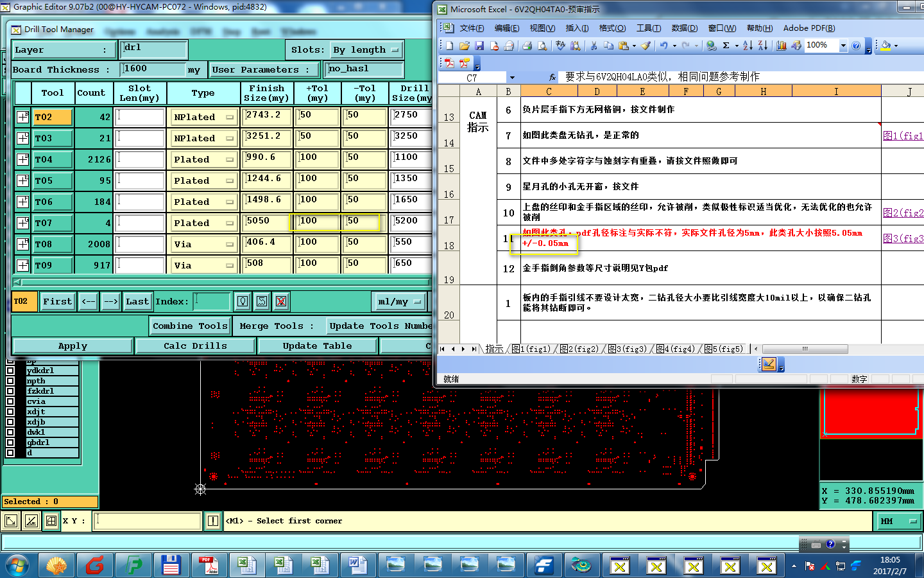The width and height of the screenshot is (924, 578).
Task: Click the Excel horizontal sheet scrollbar
Action: pos(805,349)
